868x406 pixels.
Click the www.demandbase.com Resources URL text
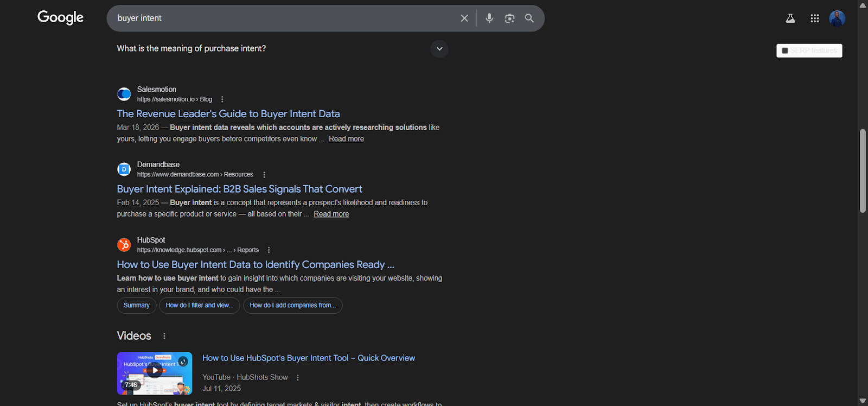coord(195,175)
